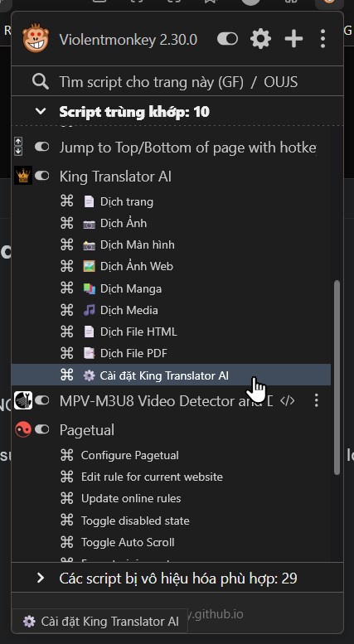Toggle the Pagetual script off
This screenshot has height=644, width=354.
(42, 429)
